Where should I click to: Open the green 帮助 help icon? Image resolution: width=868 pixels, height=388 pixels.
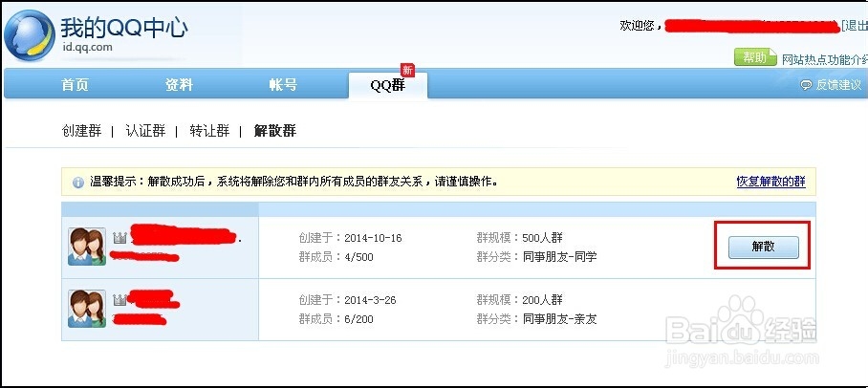755,57
